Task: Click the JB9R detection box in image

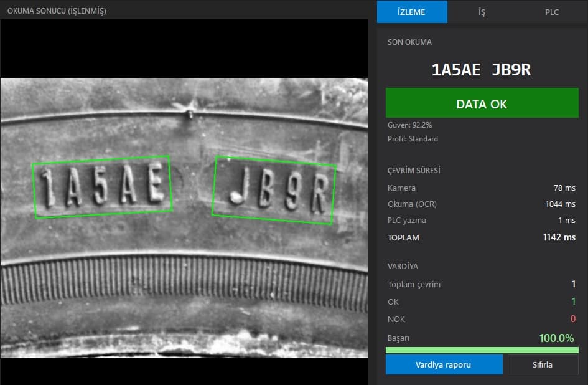Action: (274, 191)
